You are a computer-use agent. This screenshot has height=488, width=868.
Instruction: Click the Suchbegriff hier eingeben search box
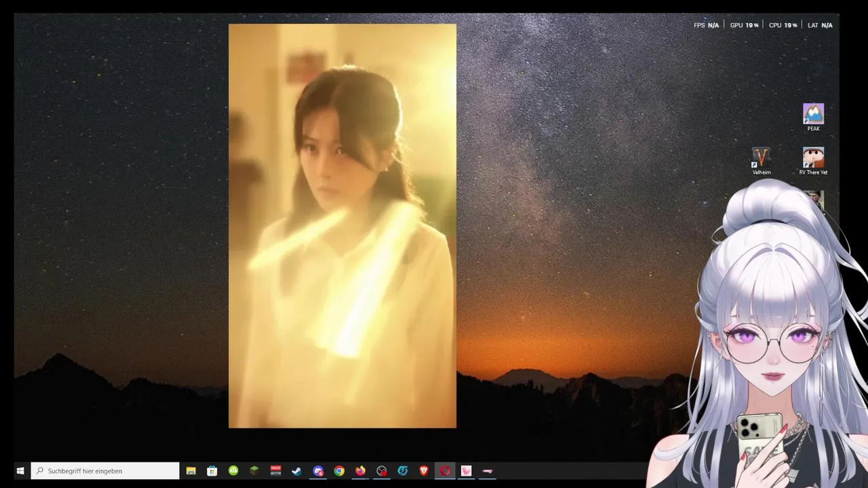tap(105, 470)
